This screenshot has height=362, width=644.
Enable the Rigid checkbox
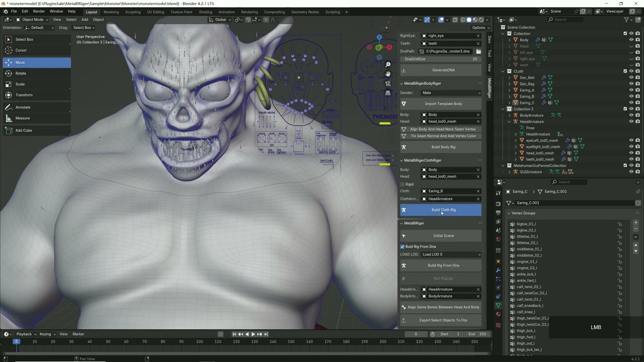click(x=403, y=184)
